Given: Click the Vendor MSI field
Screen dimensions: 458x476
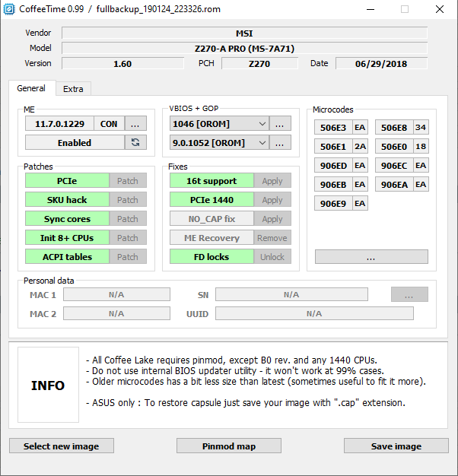Looking at the screenshot, I should (244, 33).
